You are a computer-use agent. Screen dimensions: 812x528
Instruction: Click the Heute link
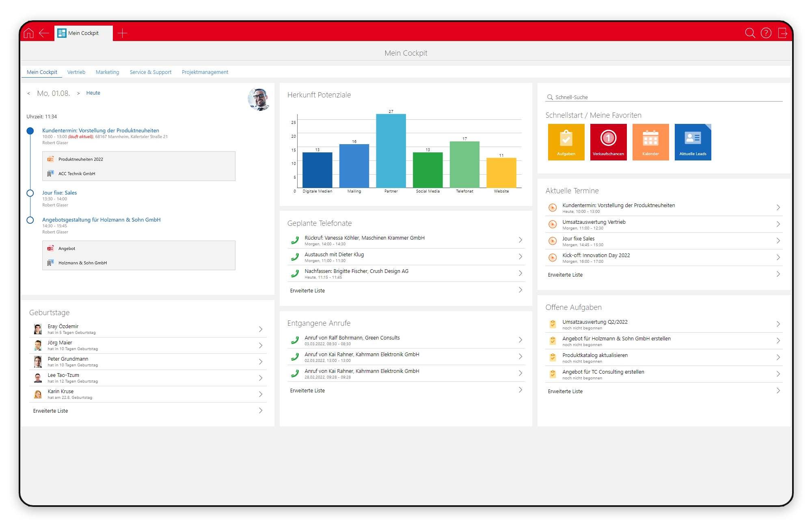click(93, 93)
